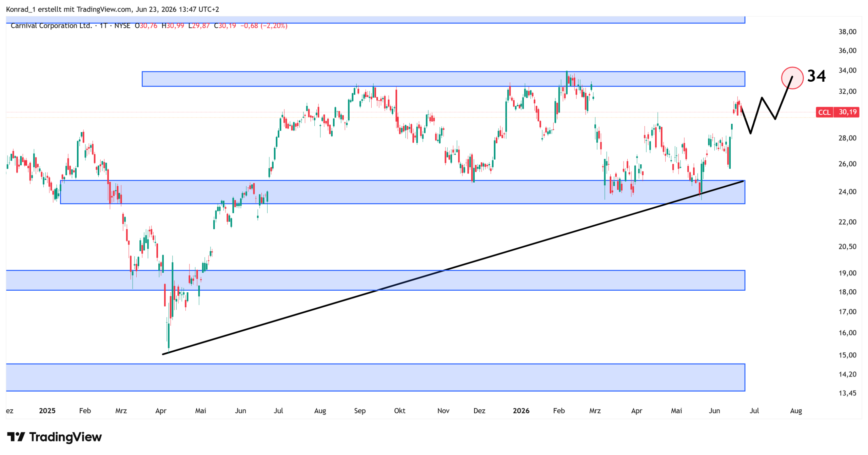Select the large 34 price target label

[816, 76]
